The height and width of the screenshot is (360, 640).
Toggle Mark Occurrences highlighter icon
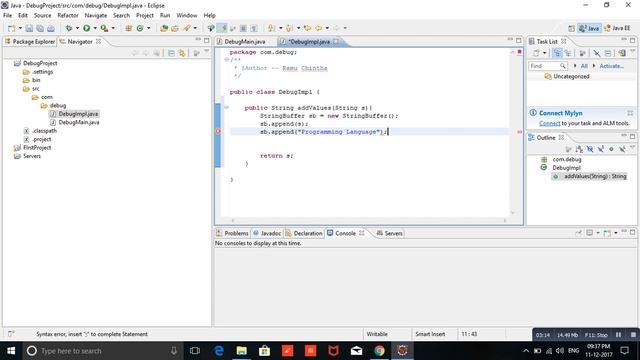tap(223, 28)
